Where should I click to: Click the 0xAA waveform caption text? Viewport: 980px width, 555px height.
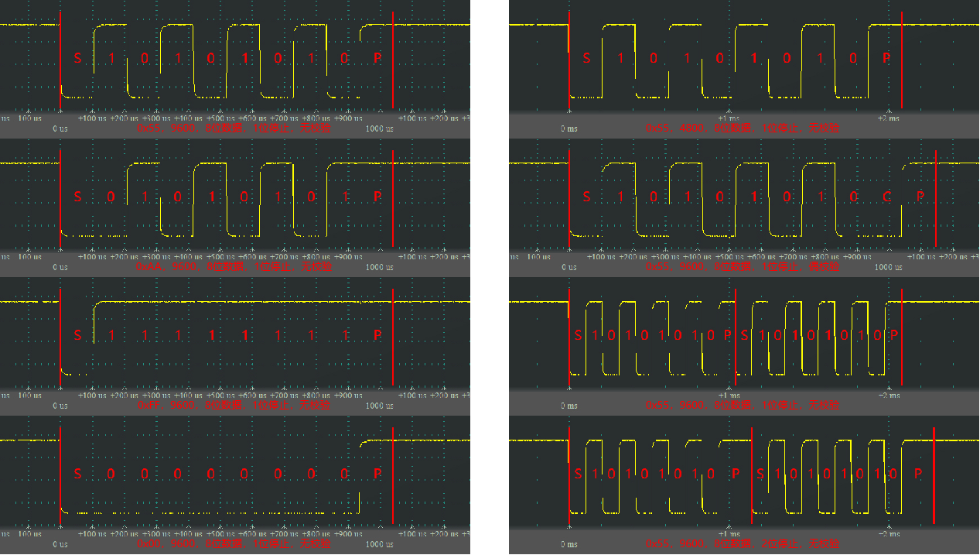[x=234, y=266]
